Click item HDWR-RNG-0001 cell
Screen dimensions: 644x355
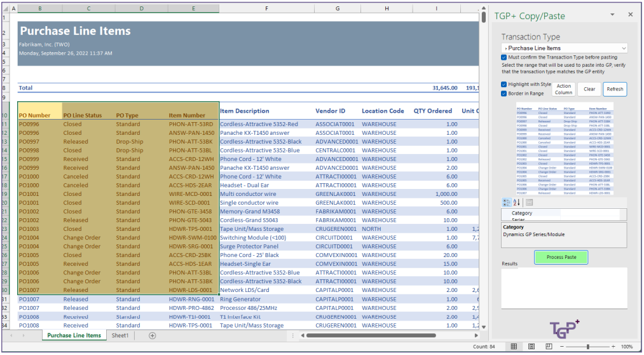click(x=193, y=299)
